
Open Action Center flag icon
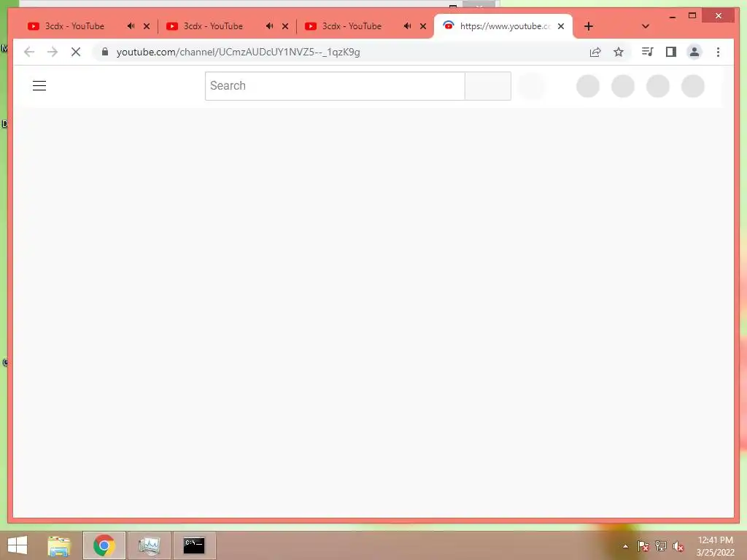point(643,546)
